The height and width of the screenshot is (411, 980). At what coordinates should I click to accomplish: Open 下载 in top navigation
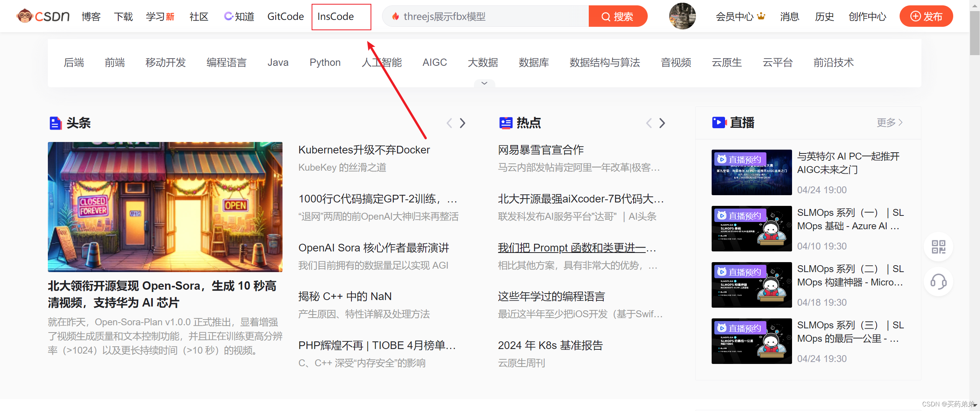coord(123,16)
